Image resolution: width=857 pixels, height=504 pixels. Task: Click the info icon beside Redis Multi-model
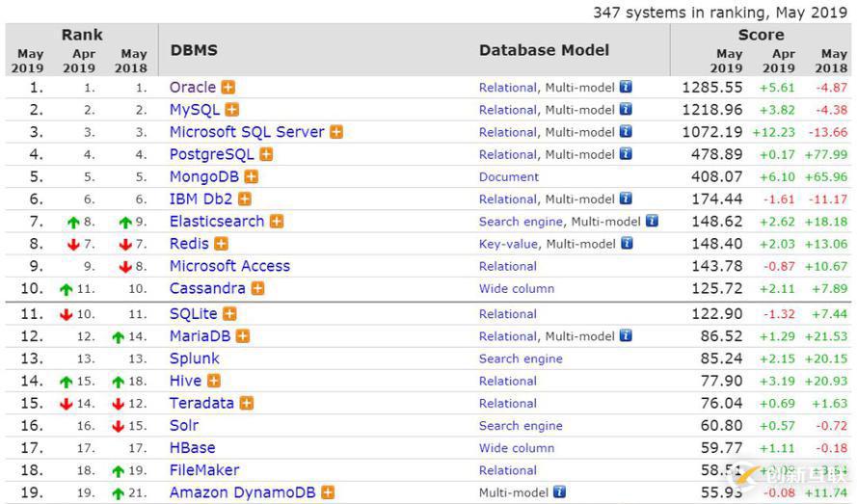626,244
